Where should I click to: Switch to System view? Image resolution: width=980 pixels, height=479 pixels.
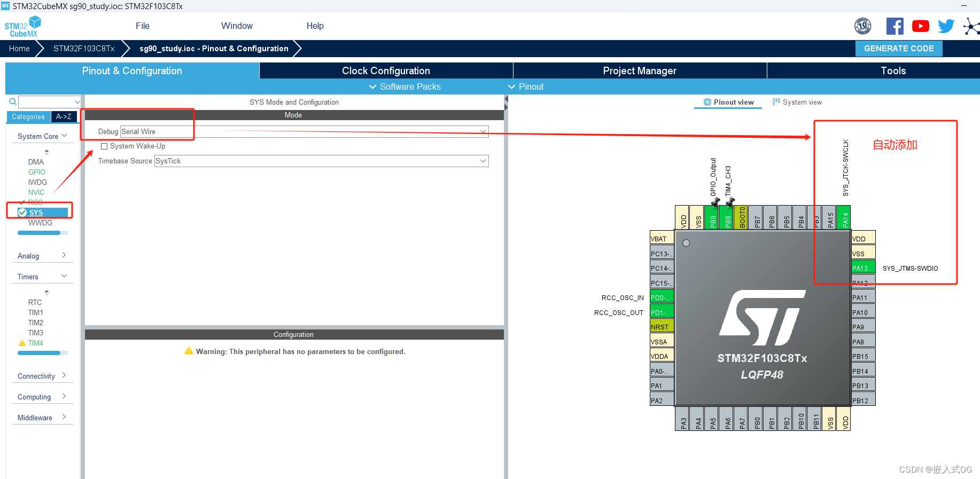pos(797,102)
